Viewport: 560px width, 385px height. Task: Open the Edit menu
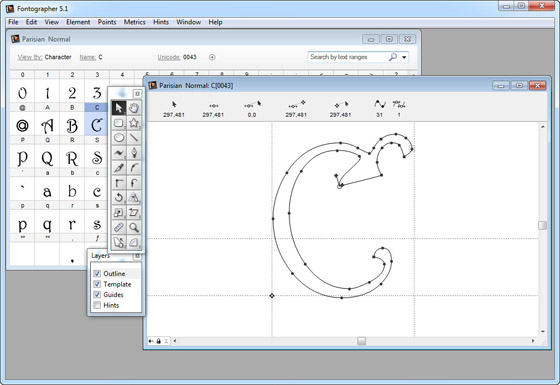point(31,22)
